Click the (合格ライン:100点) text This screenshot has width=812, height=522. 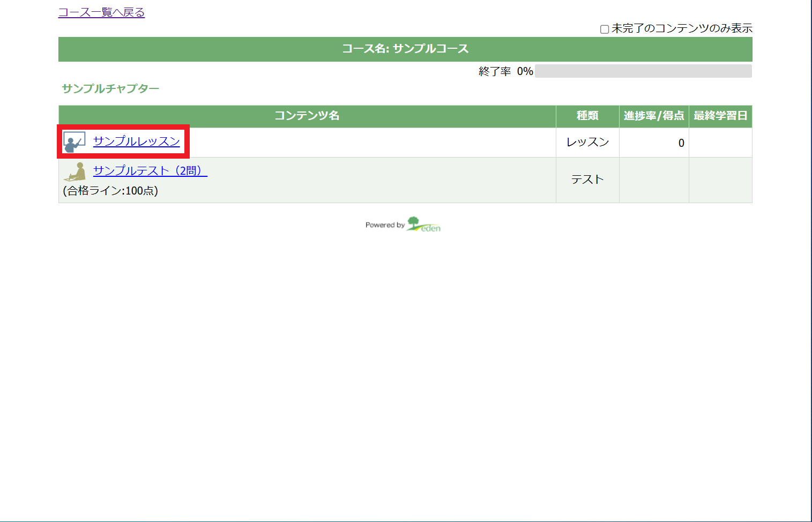point(110,191)
